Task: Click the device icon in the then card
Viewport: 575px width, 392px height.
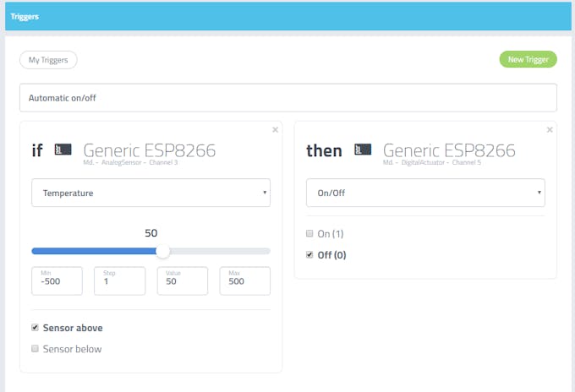Action: [363, 150]
